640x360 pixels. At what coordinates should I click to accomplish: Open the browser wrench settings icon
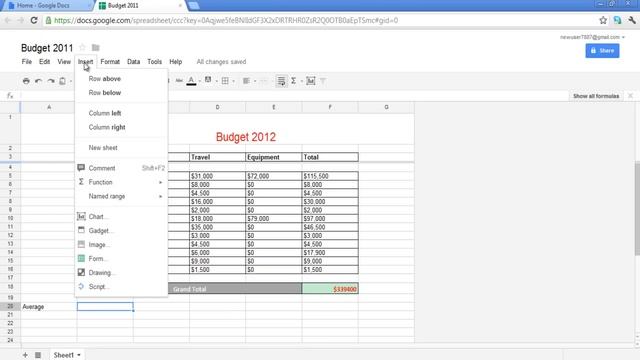click(x=632, y=20)
